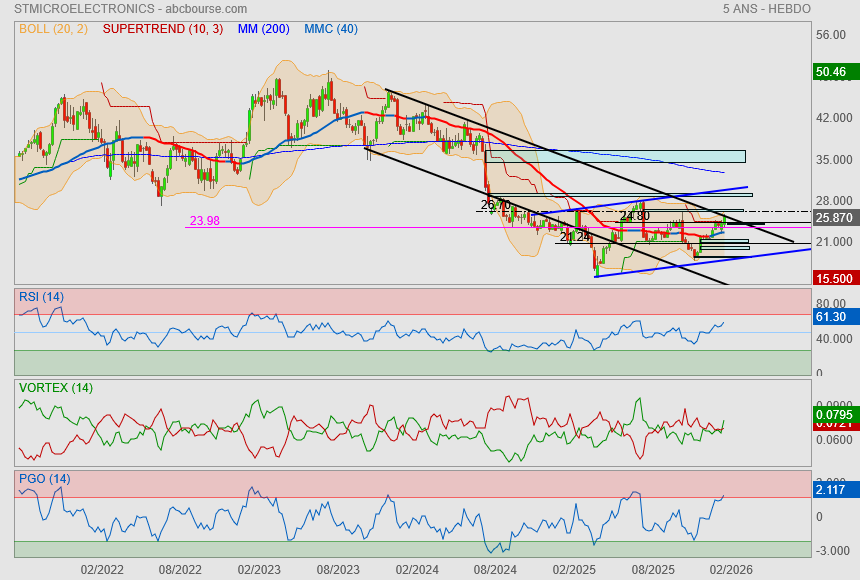Click the green 50.46 price tag

[x=831, y=72]
